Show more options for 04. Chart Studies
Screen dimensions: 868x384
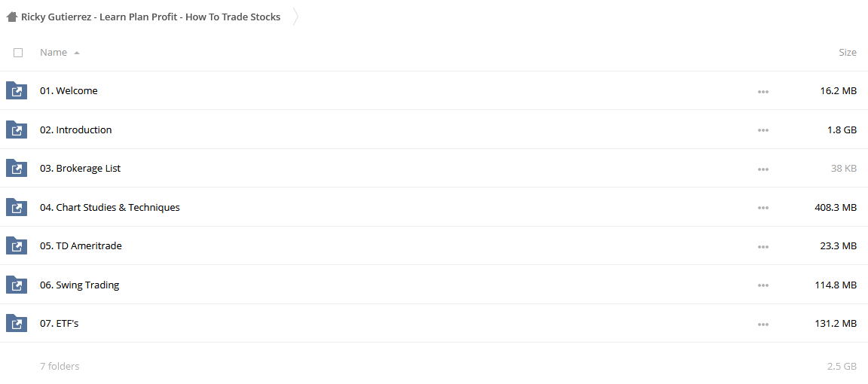coord(763,208)
